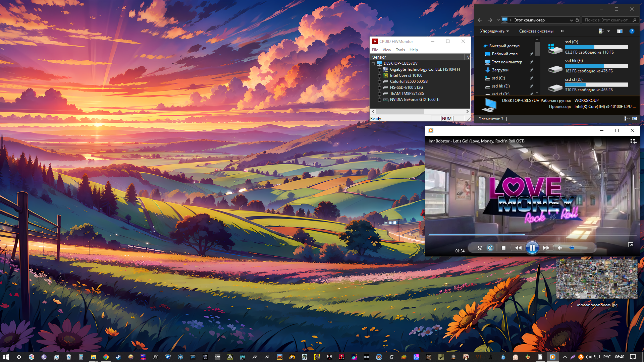This screenshot has width=644, height=362.
Task: Toggle shuffle in Windows Media Player
Action: click(x=480, y=248)
